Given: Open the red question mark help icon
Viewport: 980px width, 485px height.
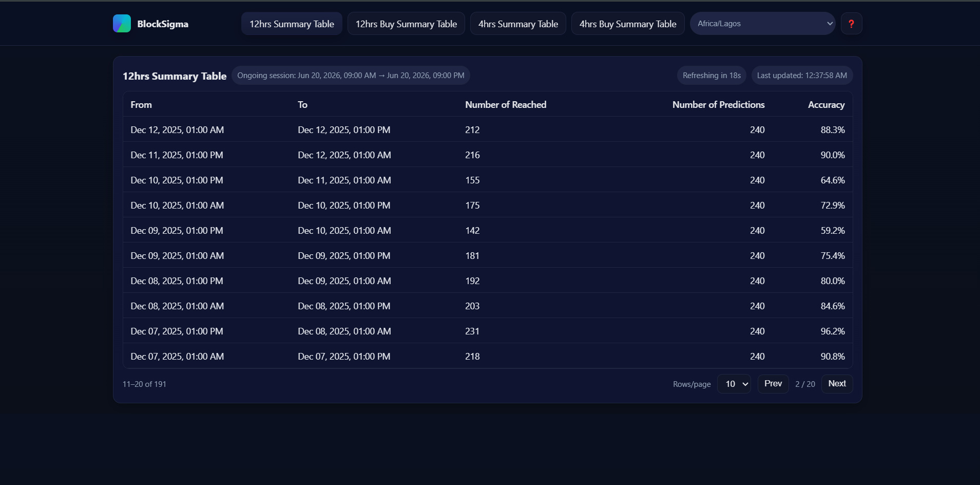Looking at the screenshot, I should click(x=851, y=24).
